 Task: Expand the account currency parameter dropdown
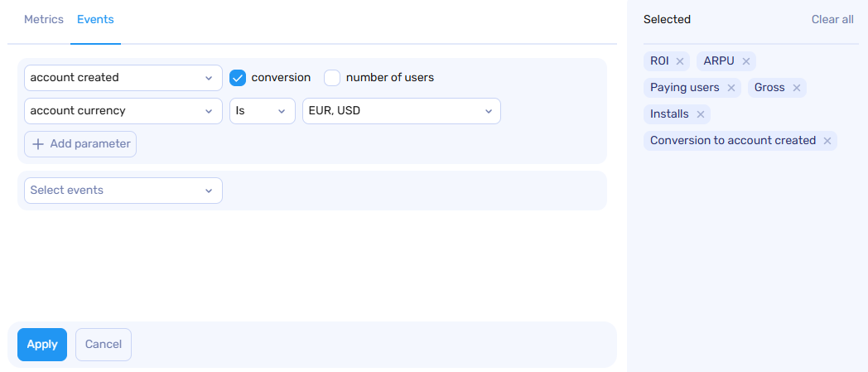click(123, 111)
